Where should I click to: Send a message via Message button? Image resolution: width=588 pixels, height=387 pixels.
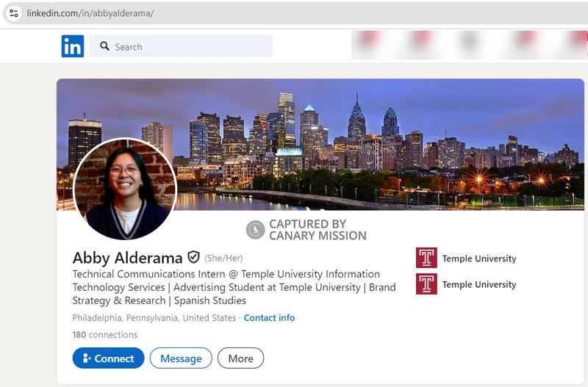(x=181, y=358)
